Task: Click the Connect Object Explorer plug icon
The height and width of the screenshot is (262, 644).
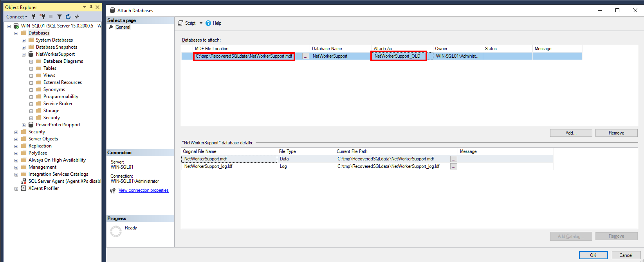Action: [34, 16]
